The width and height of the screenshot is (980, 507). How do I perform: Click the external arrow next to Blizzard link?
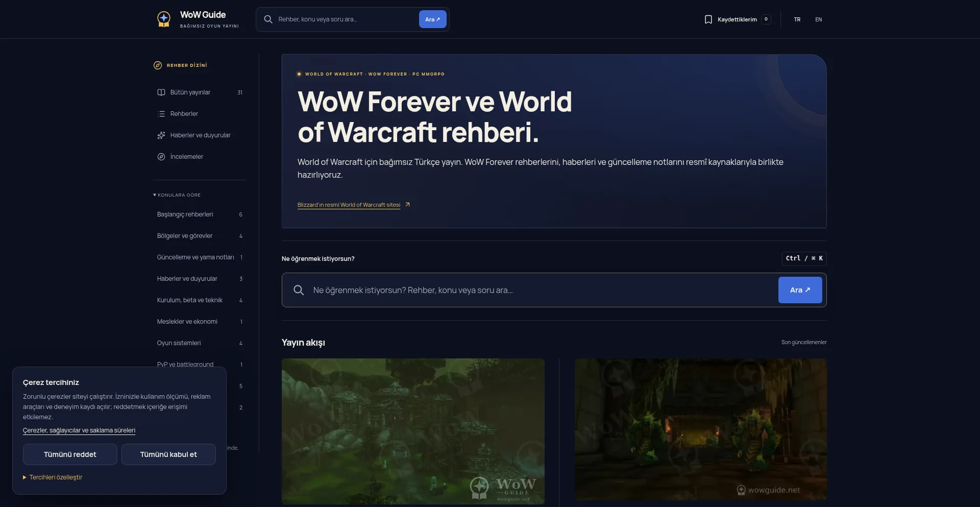pos(407,205)
